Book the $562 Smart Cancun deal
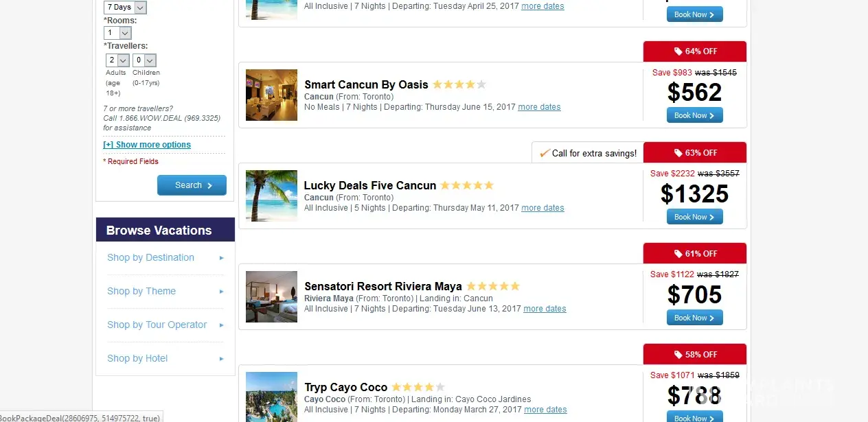 click(694, 115)
